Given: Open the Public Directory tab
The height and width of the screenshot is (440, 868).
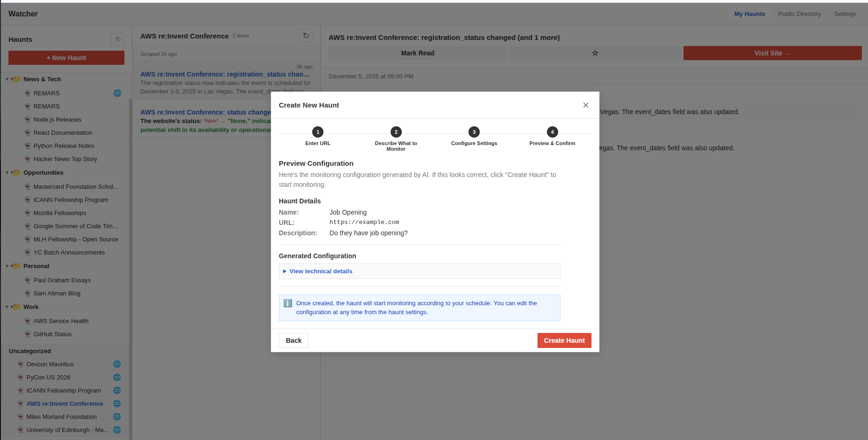Looking at the screenshot, I should 799,14.
